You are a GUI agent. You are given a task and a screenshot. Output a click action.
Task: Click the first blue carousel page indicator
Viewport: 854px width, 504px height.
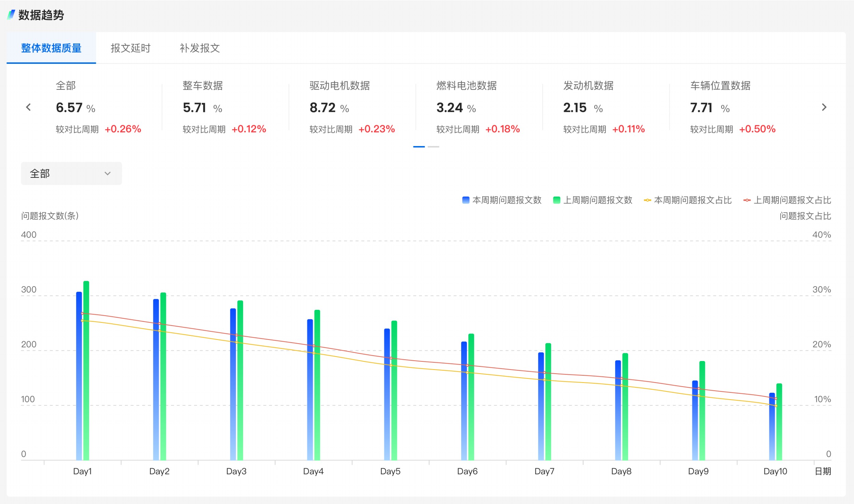tap(419, 147)
